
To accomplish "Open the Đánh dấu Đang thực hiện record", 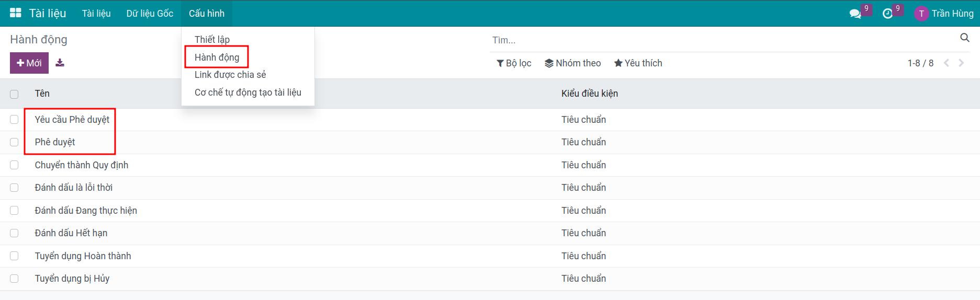I will click(86, 211).
